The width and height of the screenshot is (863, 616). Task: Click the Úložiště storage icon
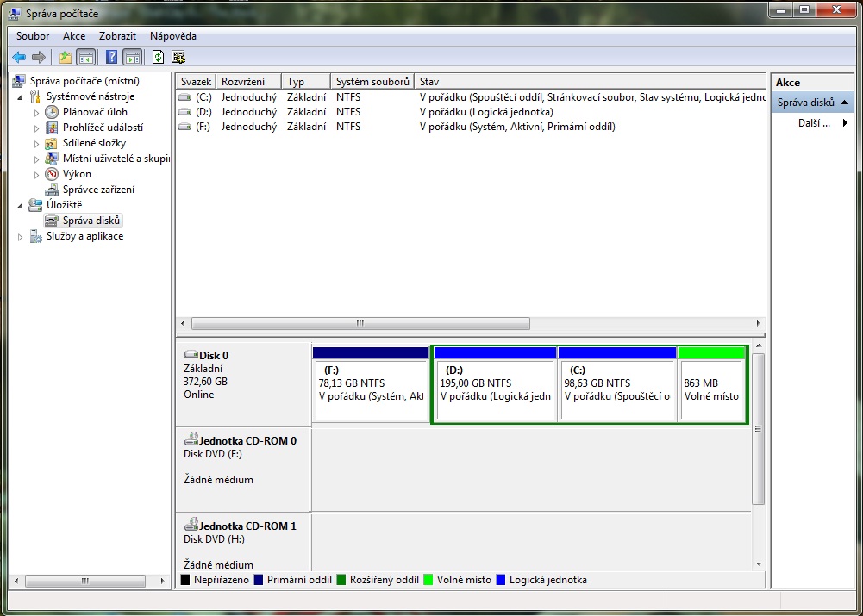35,205
